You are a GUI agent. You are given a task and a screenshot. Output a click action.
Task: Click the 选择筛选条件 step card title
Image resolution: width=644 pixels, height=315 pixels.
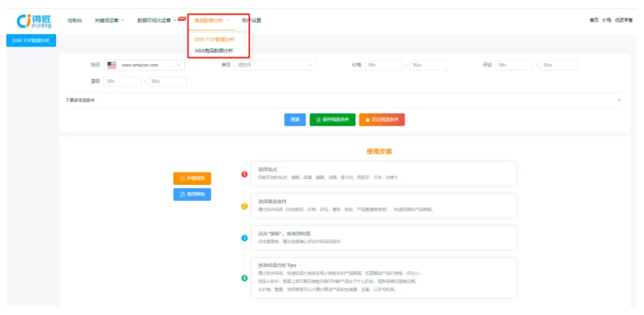point(272,201)
